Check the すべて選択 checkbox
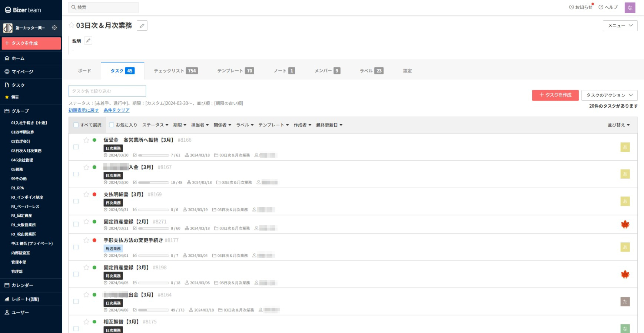Image resolution: width=644 pixels, height=333 pixels. tap(76, 125)
